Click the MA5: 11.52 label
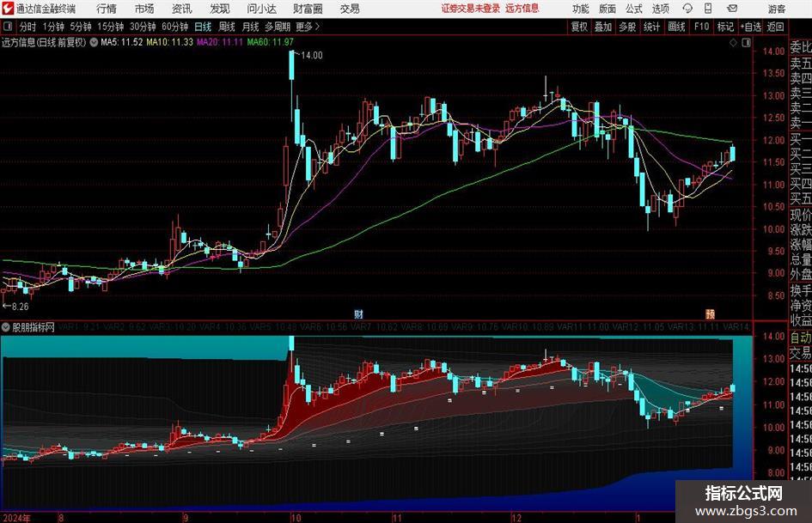The width and height of the screenshot is (812, 523). [x=122, y=42]
